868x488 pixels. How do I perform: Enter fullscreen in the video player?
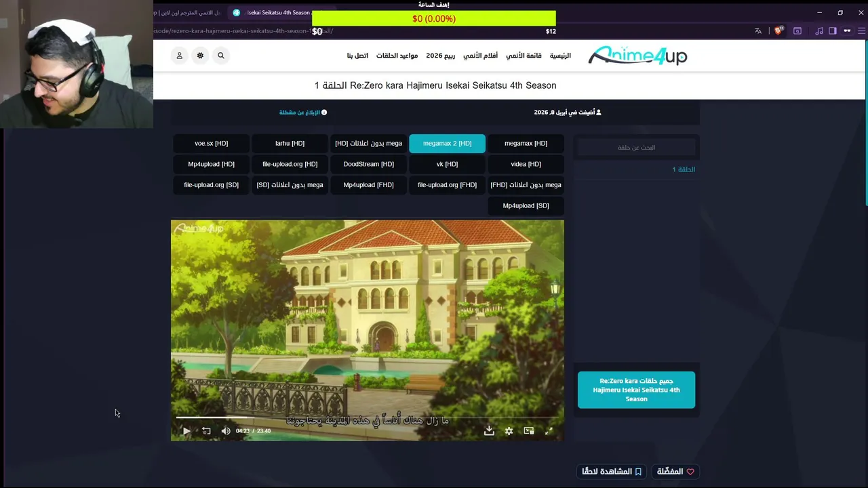[549, 431]
